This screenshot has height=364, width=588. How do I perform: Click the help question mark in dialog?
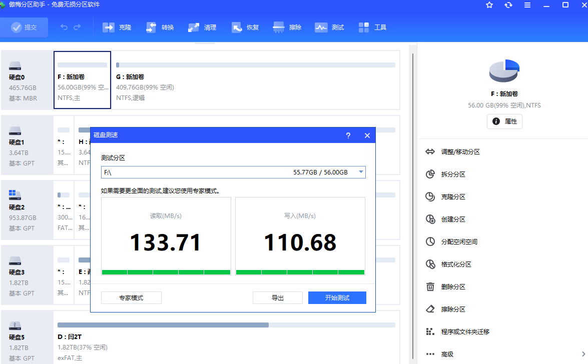[348, 135]
